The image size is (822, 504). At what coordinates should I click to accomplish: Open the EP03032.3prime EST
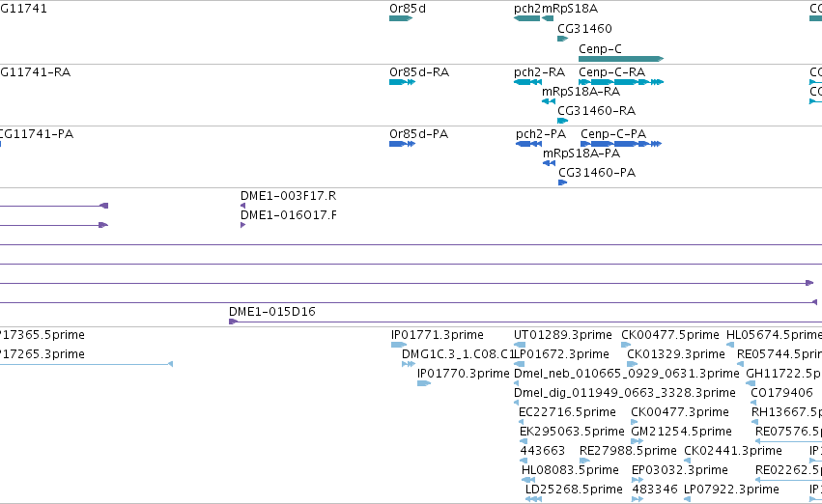tap(638, 479)
